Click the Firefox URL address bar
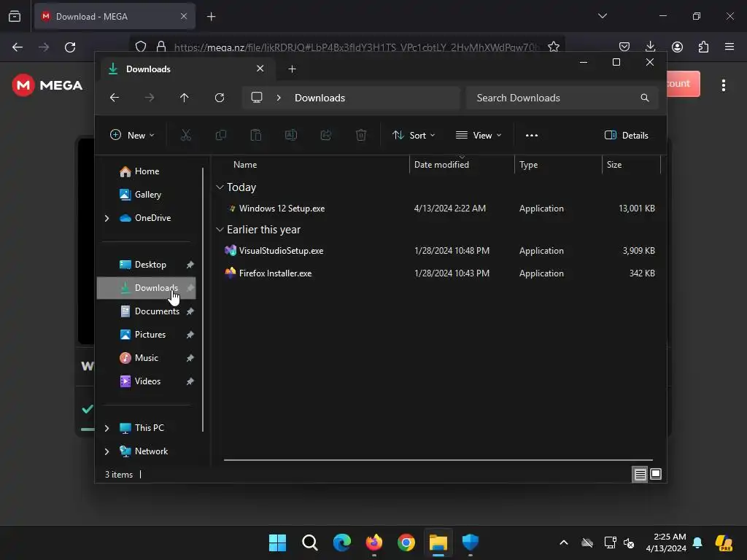 click(347, 47)
